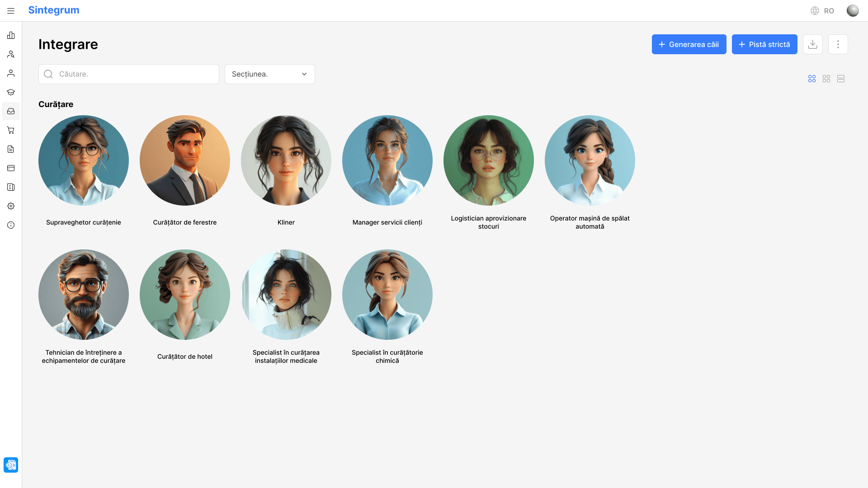Open the bar chart analytics sidebar icon
The image size is (868, 488).
click(11, 35)
